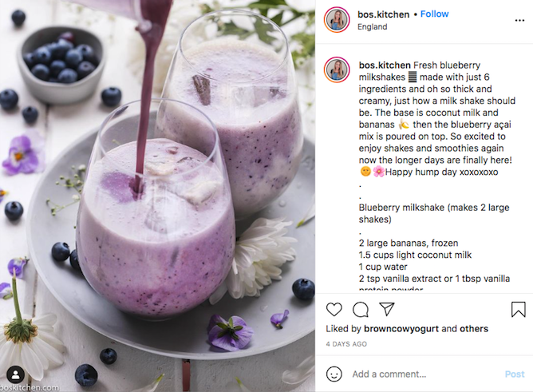The width and height of the screenshot is (533, 392).
Task: Open profile avatar beside the caption
Action: 337,69
